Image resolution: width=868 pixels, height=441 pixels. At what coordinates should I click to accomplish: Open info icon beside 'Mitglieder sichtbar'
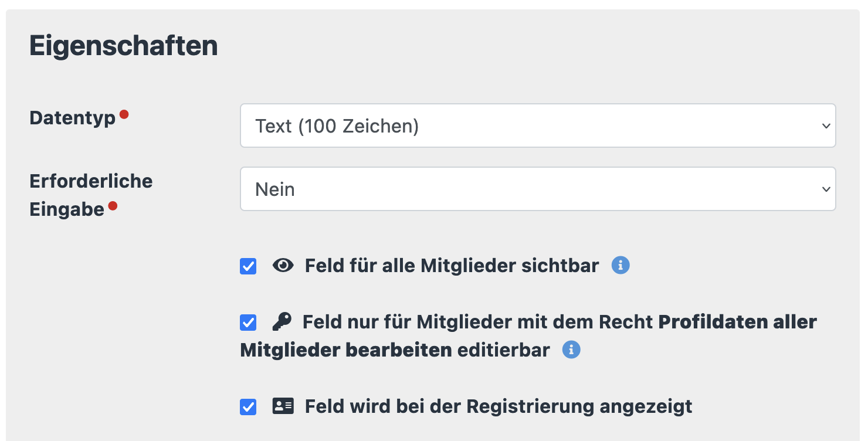click(621, 266)
